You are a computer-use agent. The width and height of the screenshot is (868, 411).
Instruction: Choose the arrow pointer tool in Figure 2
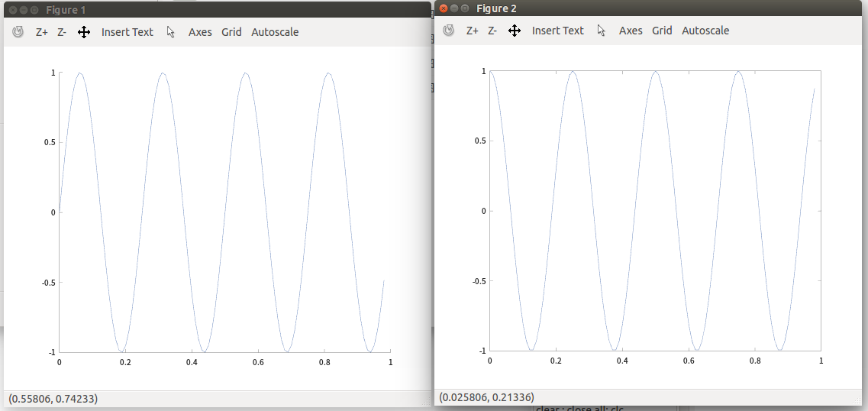(602, 31)
